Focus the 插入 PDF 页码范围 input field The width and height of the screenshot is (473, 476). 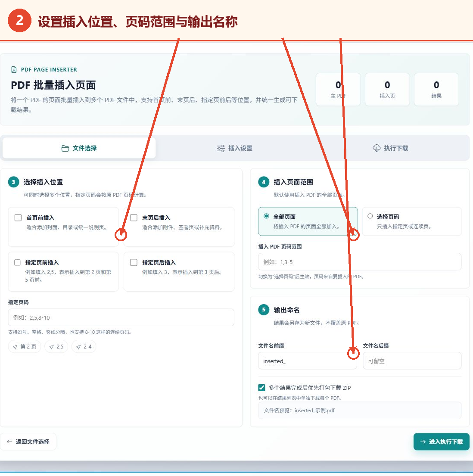pyautogui.click(x=360, y=261)
